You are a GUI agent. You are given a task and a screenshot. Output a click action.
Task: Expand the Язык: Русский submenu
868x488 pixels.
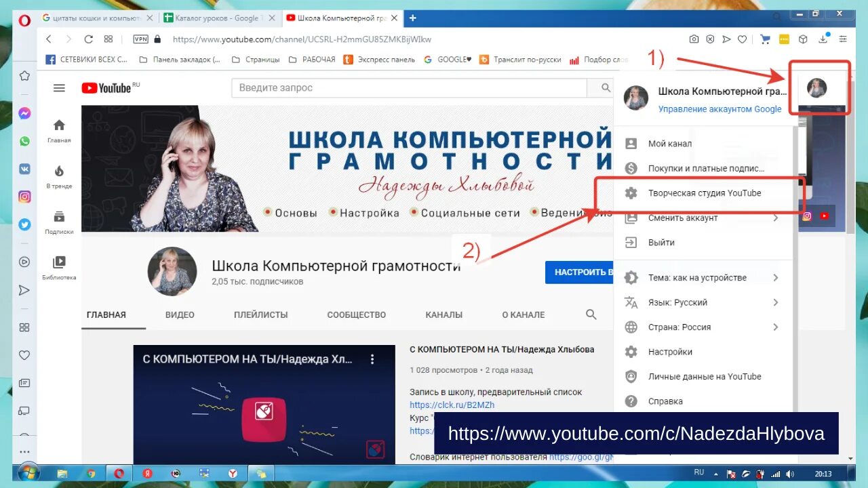(x=703, y=302)
